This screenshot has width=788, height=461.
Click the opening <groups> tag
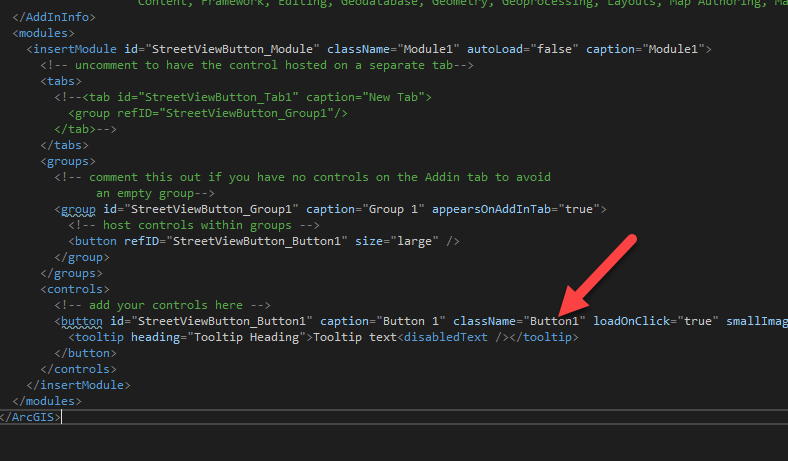tap(68, 161)
